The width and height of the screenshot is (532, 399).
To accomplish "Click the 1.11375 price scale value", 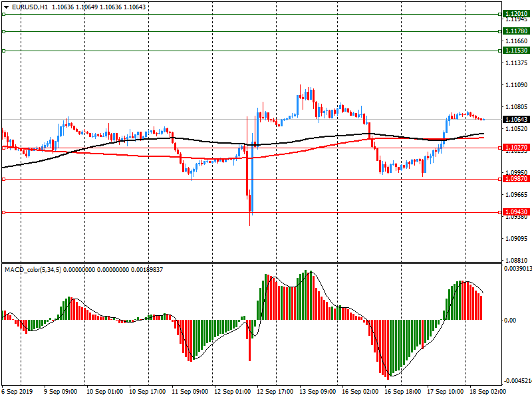I will coord(517,63).
